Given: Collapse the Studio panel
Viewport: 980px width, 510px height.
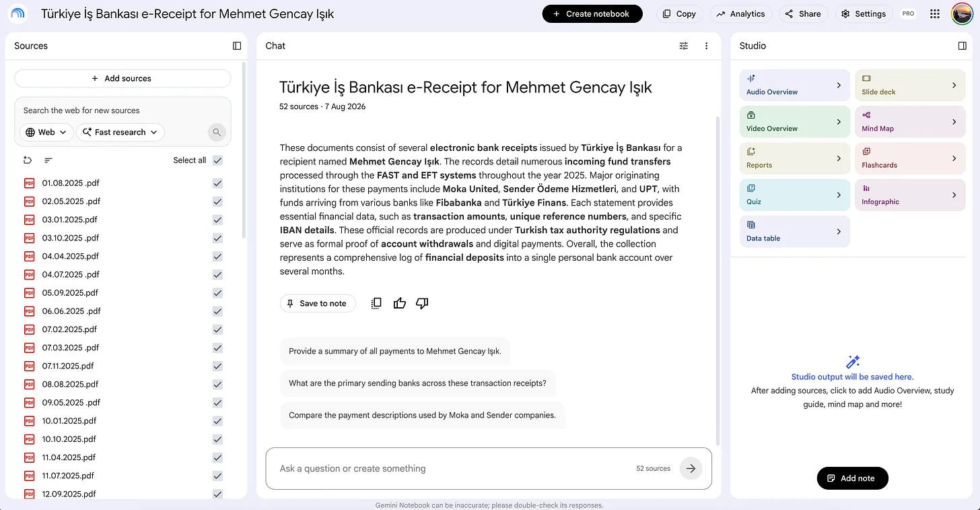Looking at the screenshot, I should coord(963,46).
